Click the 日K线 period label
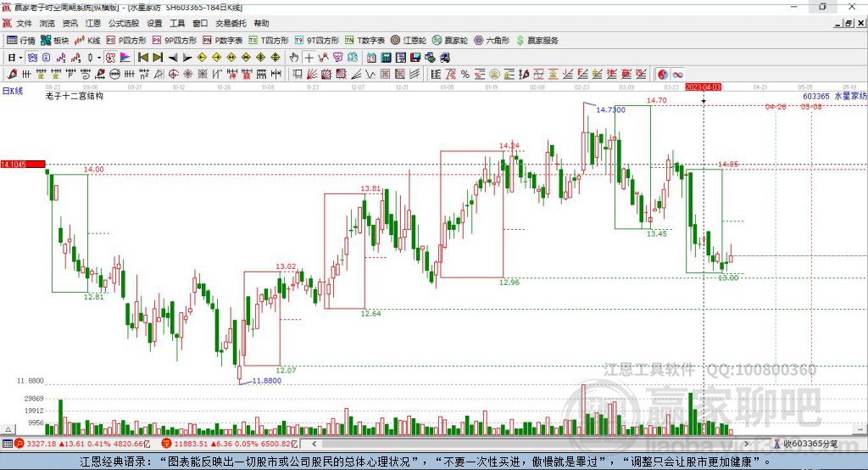Screen dimensions: 868x470 [13, 91]
